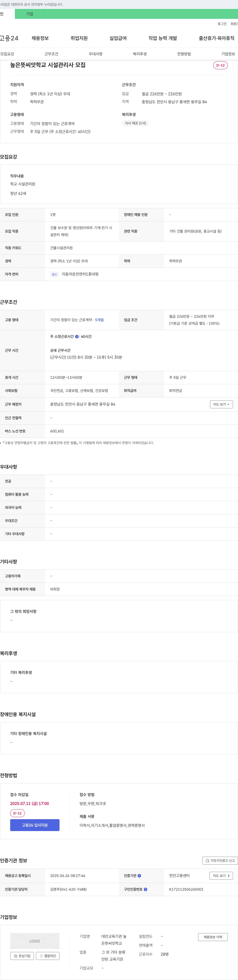
Task: Click the 고용24 logo
Action: (9, 38)
